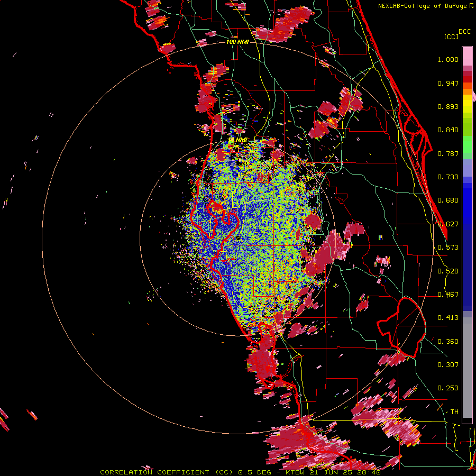Click the 0.840 color scale value
This screenshot has width=476, height=476.
tap(448, 130)
